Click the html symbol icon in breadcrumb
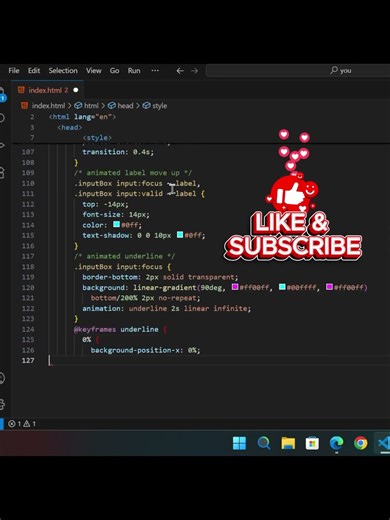This screenshot has width=390, height=520. point(78,106)
